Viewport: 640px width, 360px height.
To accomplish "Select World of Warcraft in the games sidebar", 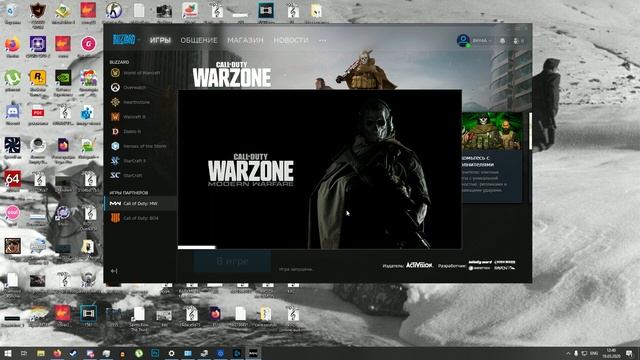I will 140,73.
